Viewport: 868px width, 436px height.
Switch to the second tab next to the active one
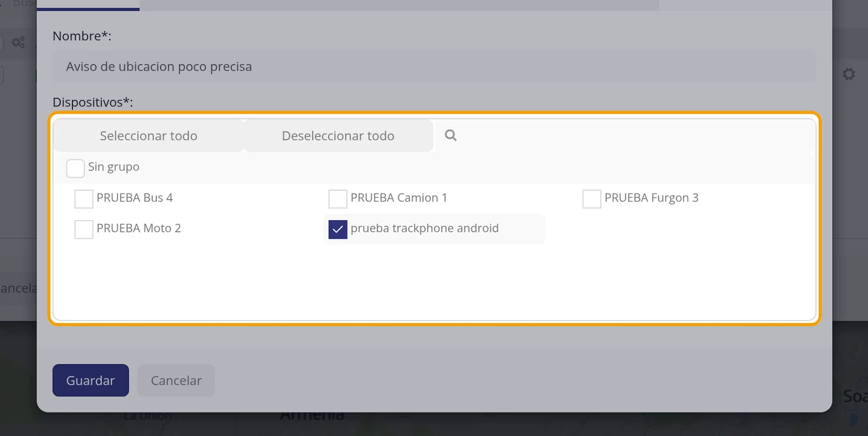coord(399,5)
